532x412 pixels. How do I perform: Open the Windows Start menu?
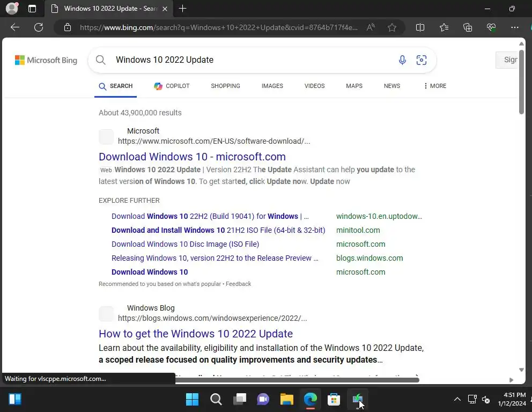pyautogui.click(x=193, y=400)
